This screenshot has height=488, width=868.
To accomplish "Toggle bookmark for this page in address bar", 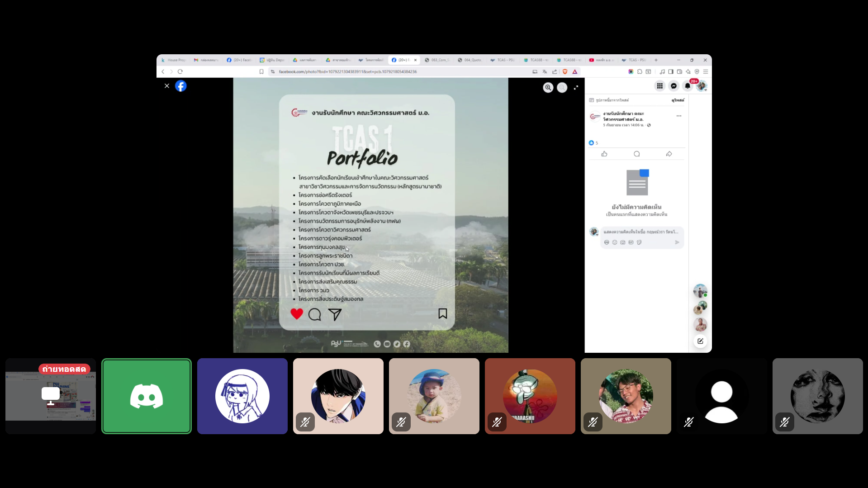I will click(x=261, y=71).
